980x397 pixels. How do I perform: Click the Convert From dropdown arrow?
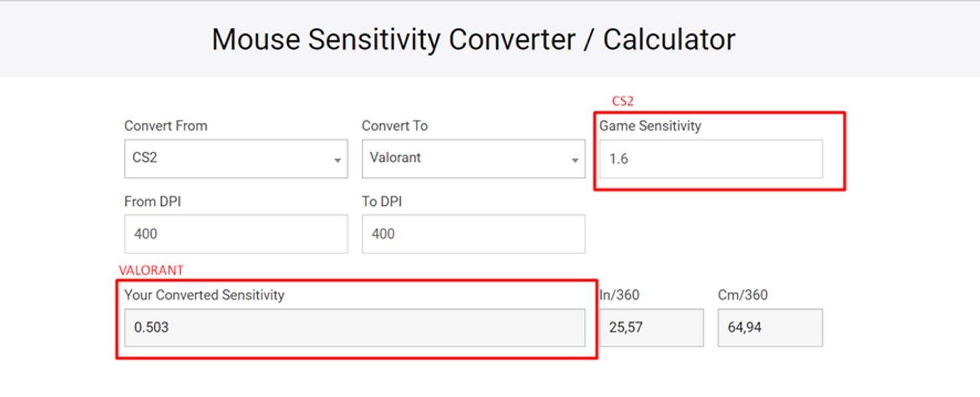[339, 160]
